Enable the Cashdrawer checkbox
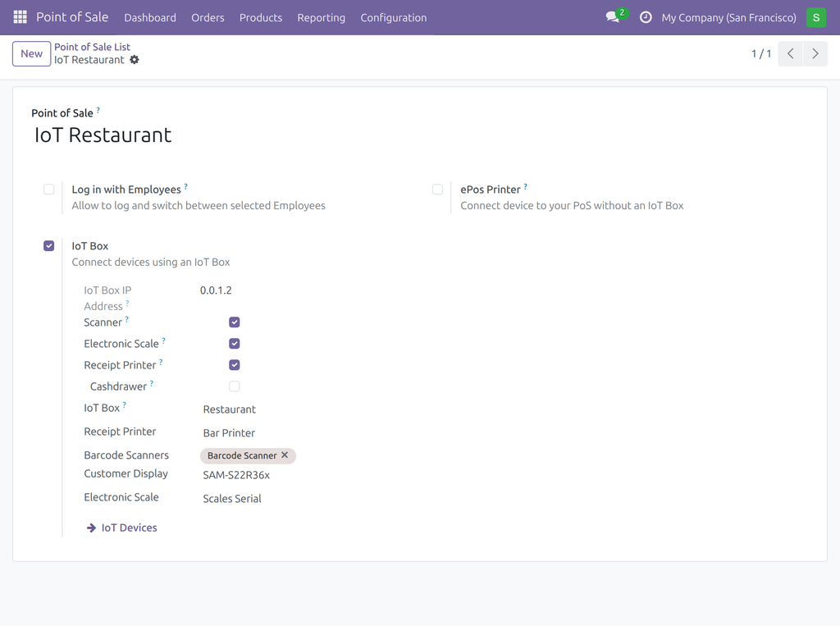 (x=235, y=386)
